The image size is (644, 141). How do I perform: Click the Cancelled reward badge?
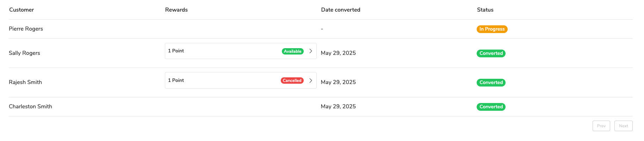(292, 81)
